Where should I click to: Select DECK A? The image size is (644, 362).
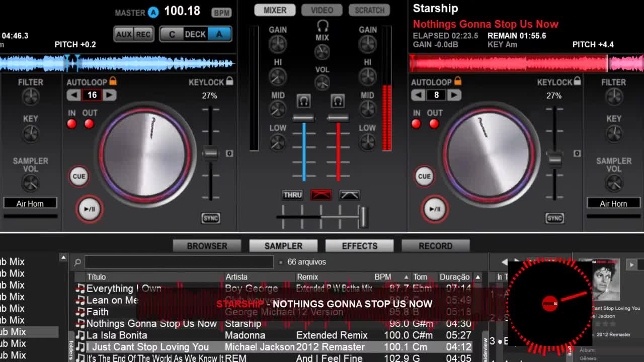(x=219, y=34)
